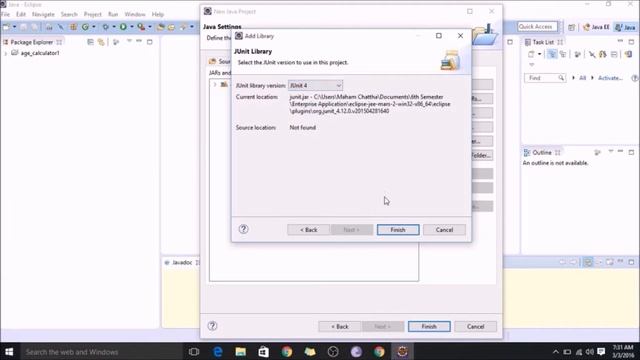Open the Run dropdown arrow
This screenshot has height=360, width=640.
[132, 27]
